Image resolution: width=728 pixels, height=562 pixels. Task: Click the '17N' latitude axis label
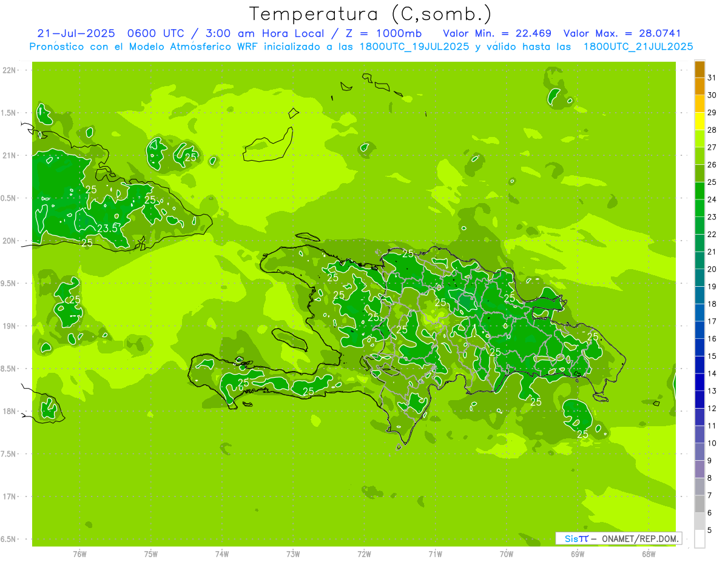pos(9,497)
